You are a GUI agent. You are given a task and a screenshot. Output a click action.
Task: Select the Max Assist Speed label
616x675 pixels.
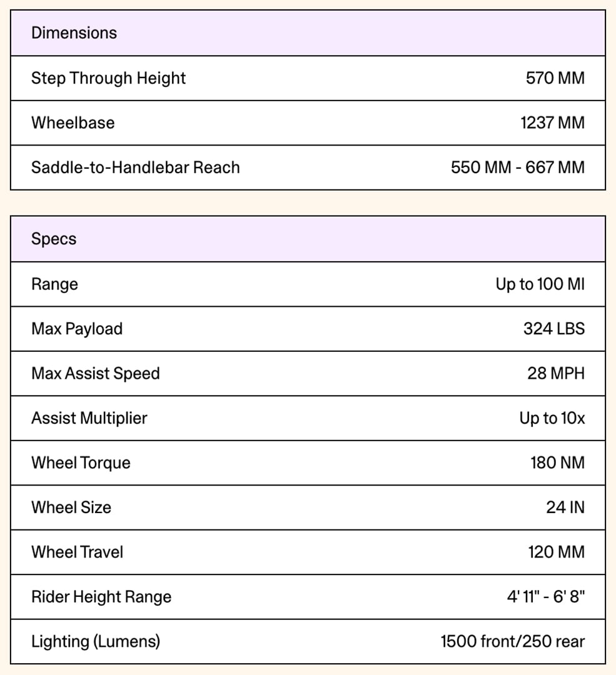coord(95,374)
